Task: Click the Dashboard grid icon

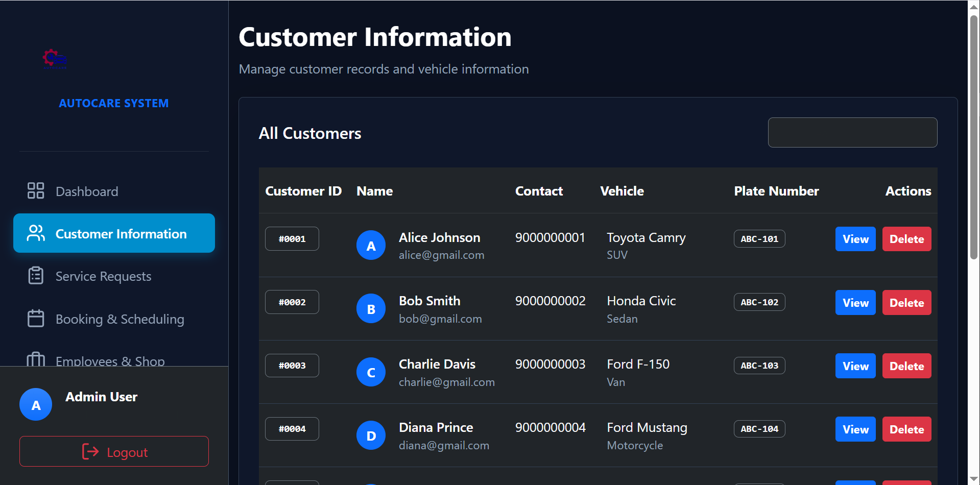Action: pyautogui.click(x=36, y=191)
